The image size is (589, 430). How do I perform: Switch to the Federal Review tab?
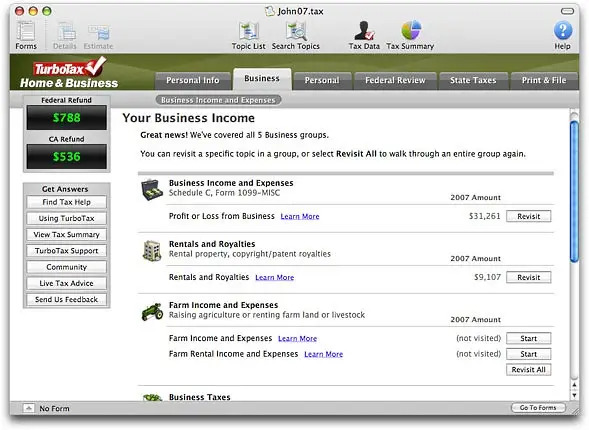(x=395, y=80)
